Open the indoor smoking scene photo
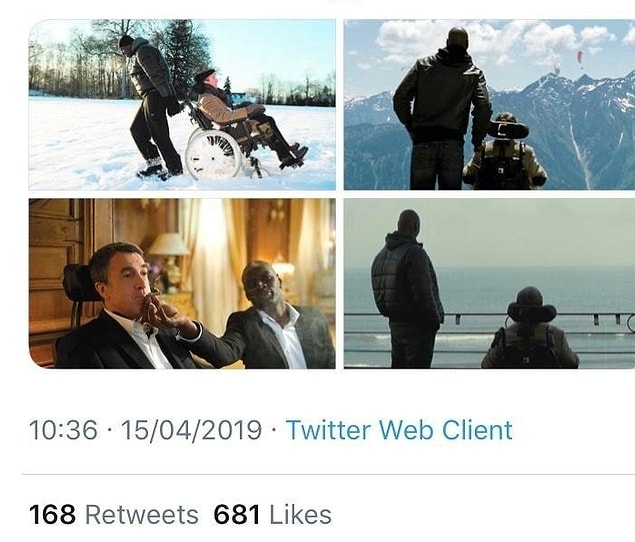Image resolution: width=635 pixels, height=542 pixels. [182, 284]
